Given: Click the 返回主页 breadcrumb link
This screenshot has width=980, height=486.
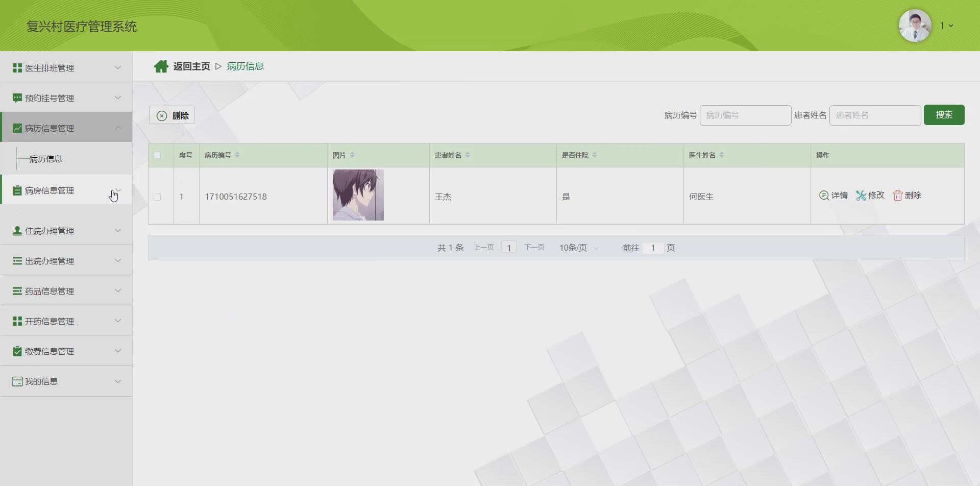Looking at the screenshot, I should pyautogui.click(x=192, y=66).
